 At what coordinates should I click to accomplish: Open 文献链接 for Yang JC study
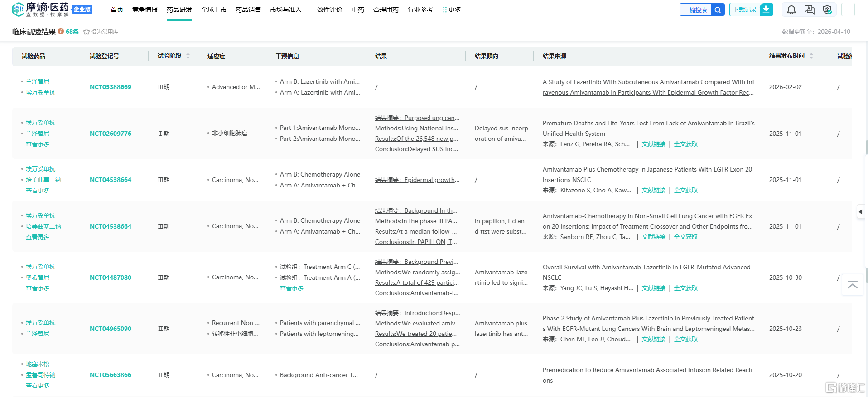[654, 288]
